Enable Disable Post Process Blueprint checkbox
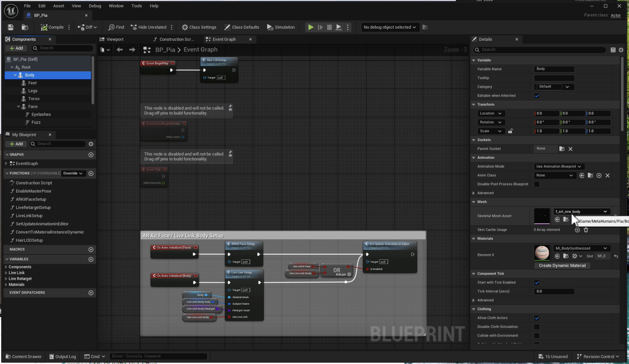 537,184
